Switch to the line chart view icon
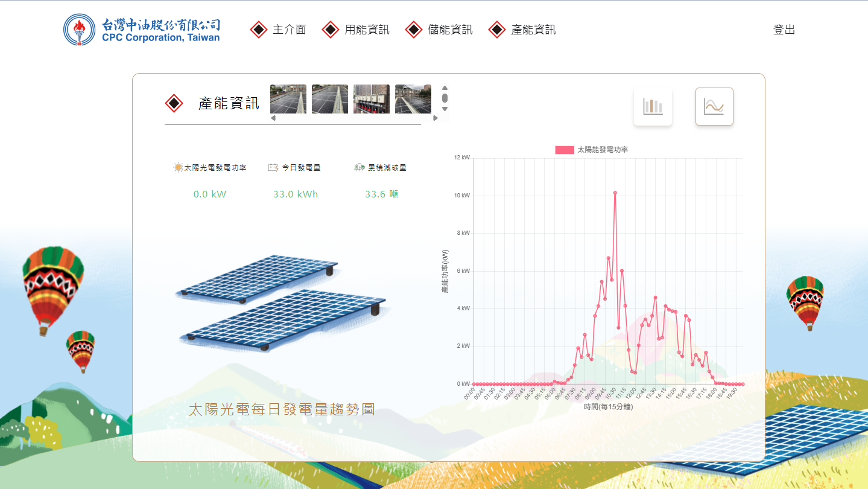 714,107
